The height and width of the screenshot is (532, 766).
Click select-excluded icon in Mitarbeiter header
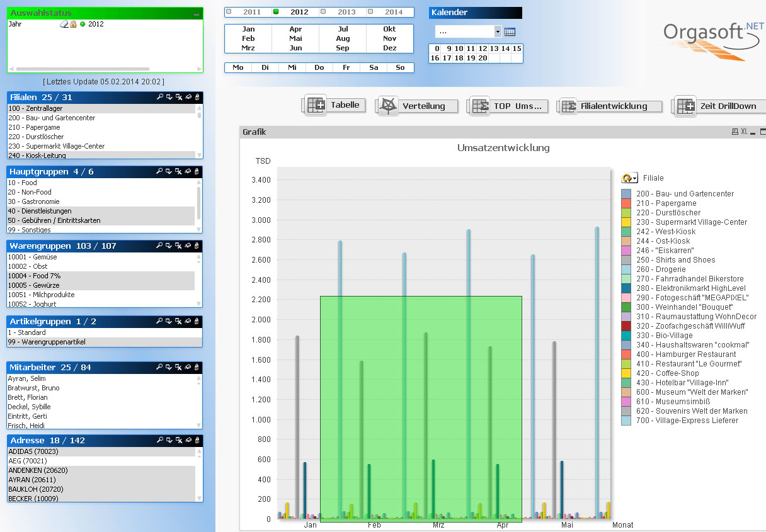click(x=178, y=368)
